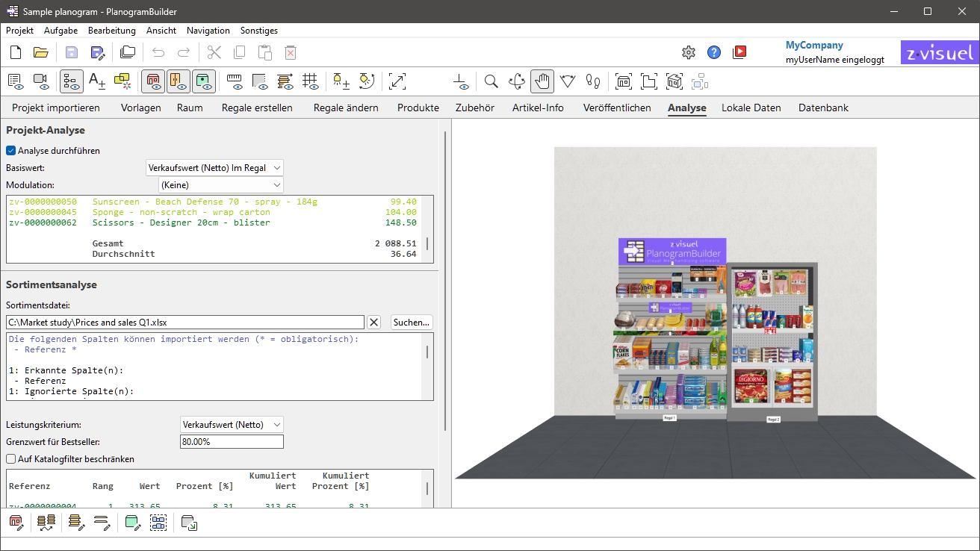Toggle red shelf visibility eye button

tap(153, 81)
